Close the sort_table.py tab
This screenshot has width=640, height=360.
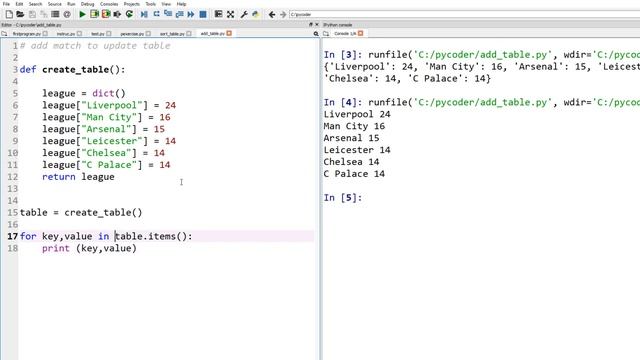point(189,34)
